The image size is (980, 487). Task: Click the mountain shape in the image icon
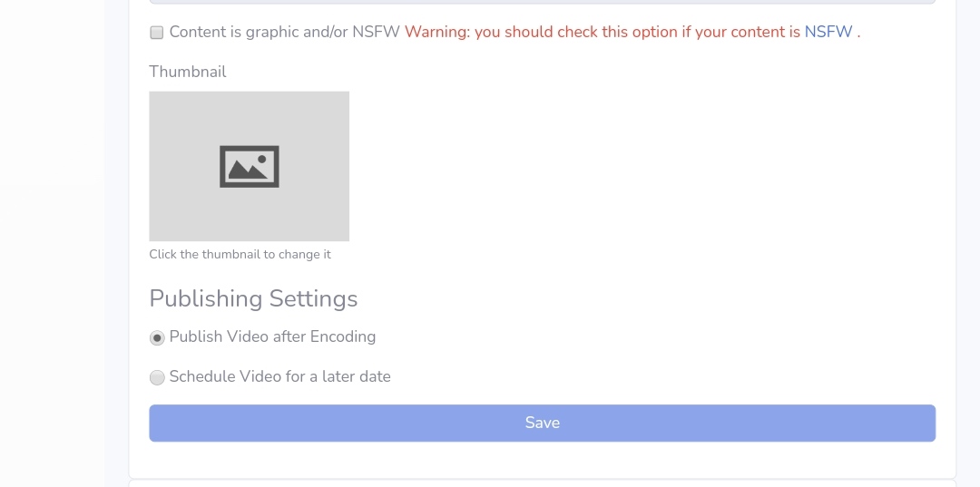pos(246,170)
